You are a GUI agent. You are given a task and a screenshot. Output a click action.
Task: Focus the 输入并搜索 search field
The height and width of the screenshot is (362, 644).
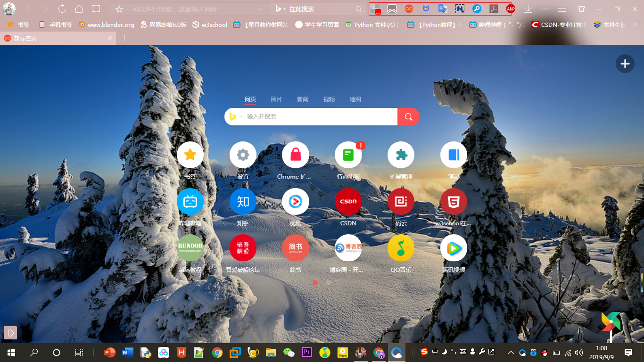tap(321, 116)
